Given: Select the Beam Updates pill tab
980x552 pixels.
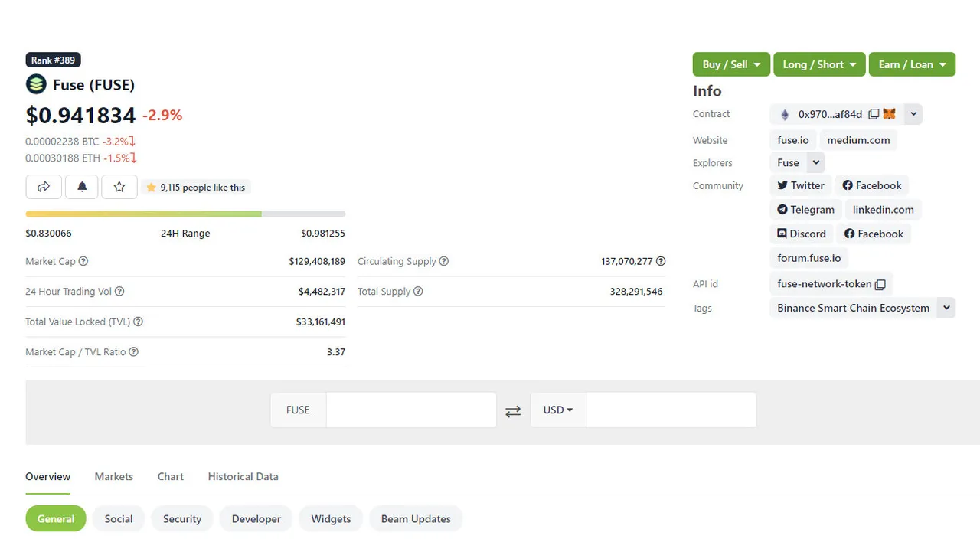Looking at the screenshot, I should tap(416, 518).
